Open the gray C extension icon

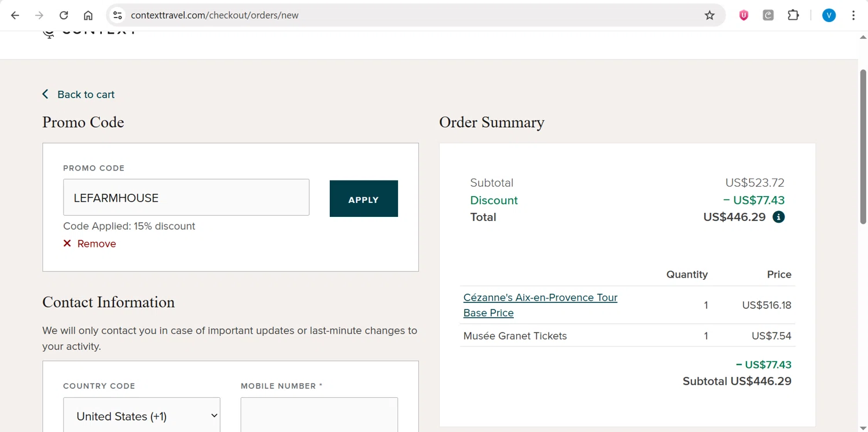(x=768, y=15)
